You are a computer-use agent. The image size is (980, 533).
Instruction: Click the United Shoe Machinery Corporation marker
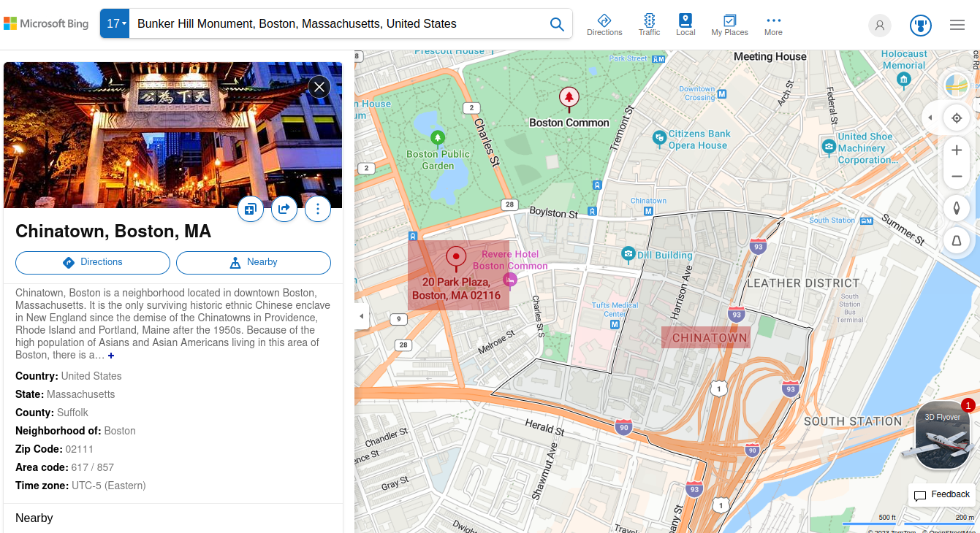tap(829, 147)
